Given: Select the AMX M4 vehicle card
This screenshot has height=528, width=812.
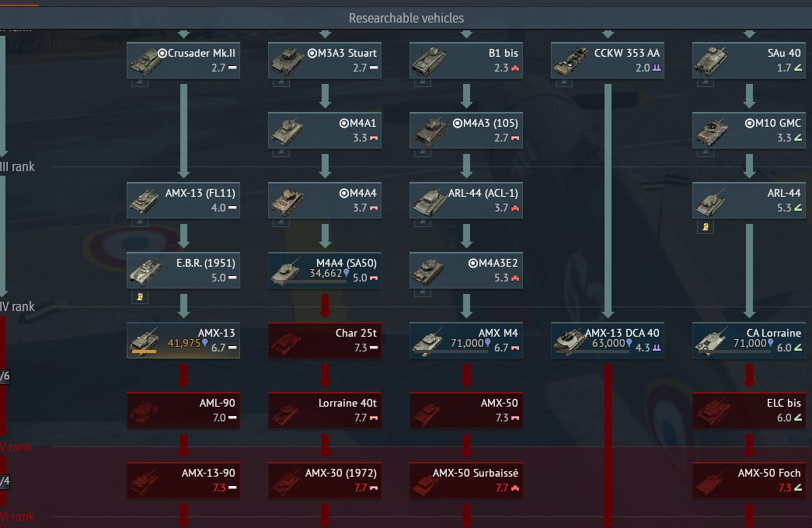Looking at the screenshot, I should coord(466,341).
